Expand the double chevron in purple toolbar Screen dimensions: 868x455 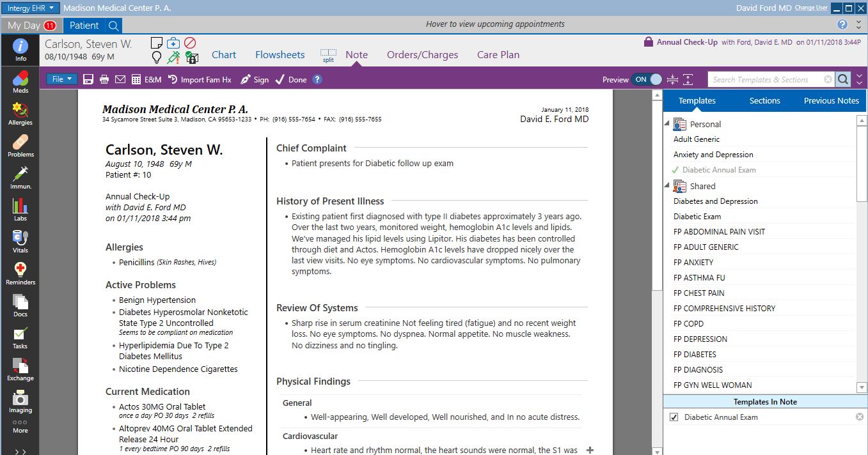pos(860,80)
